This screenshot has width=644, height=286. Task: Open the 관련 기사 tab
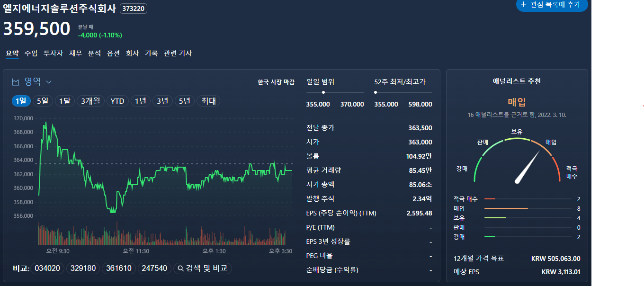tap(178, 54)
